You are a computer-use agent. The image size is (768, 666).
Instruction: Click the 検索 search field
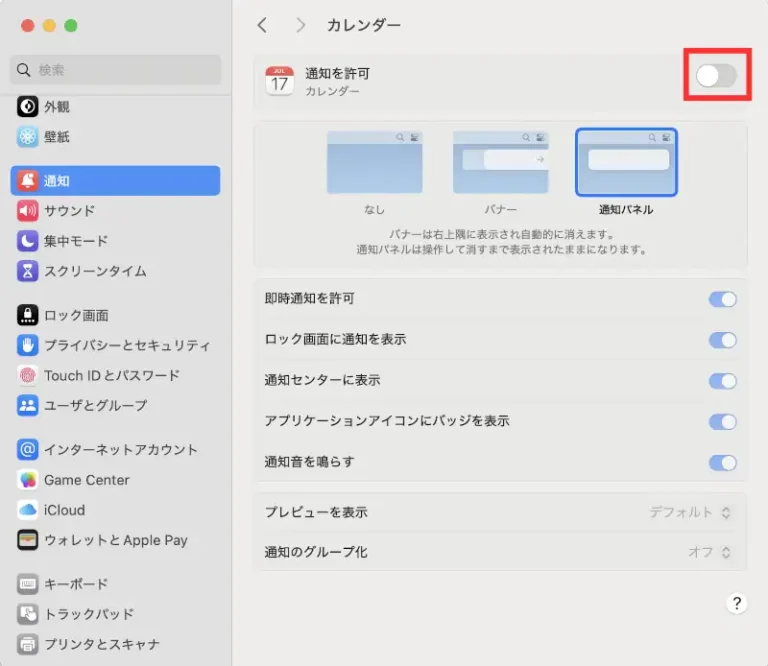[116, 70]
